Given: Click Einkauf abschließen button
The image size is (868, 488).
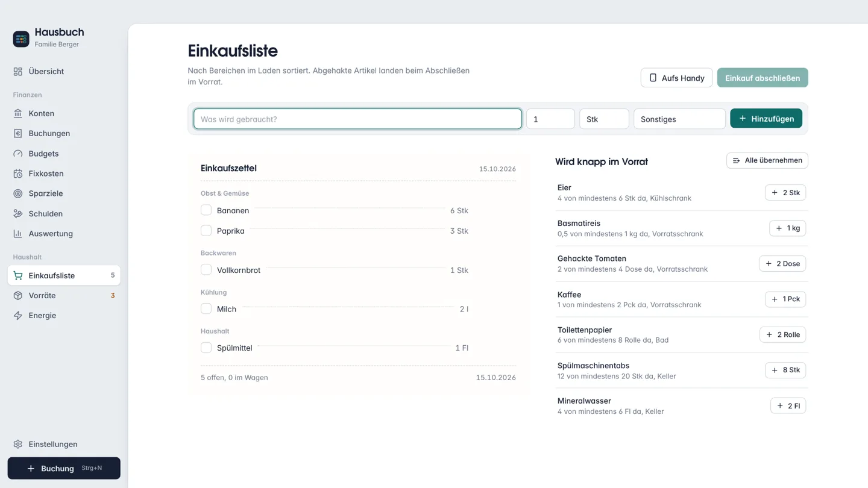Looking at the screenshot, I should click(763, 78).
